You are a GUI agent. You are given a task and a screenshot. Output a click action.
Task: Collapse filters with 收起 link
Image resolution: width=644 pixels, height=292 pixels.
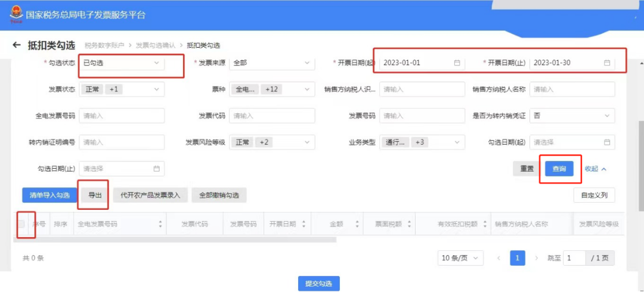(596, 169)
